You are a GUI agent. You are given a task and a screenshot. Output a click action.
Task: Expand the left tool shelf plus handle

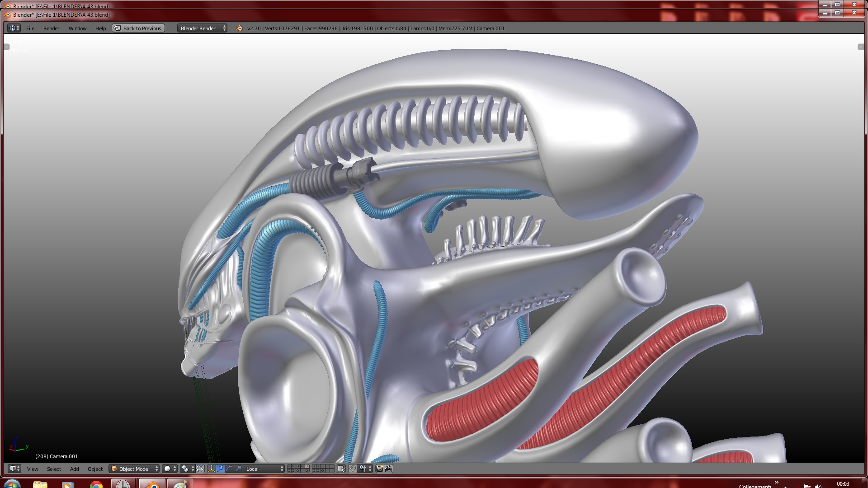coord(7,47)
